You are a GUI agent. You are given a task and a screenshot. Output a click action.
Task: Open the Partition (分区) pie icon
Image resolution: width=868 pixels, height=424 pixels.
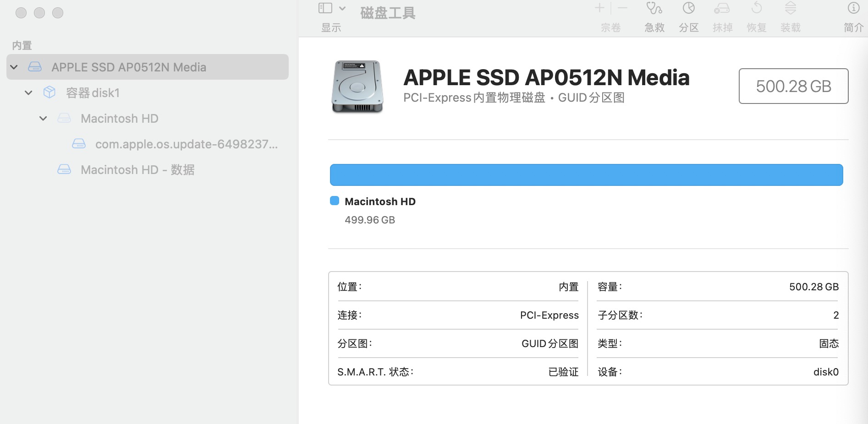pyautogui.click(x=688, y=9)
